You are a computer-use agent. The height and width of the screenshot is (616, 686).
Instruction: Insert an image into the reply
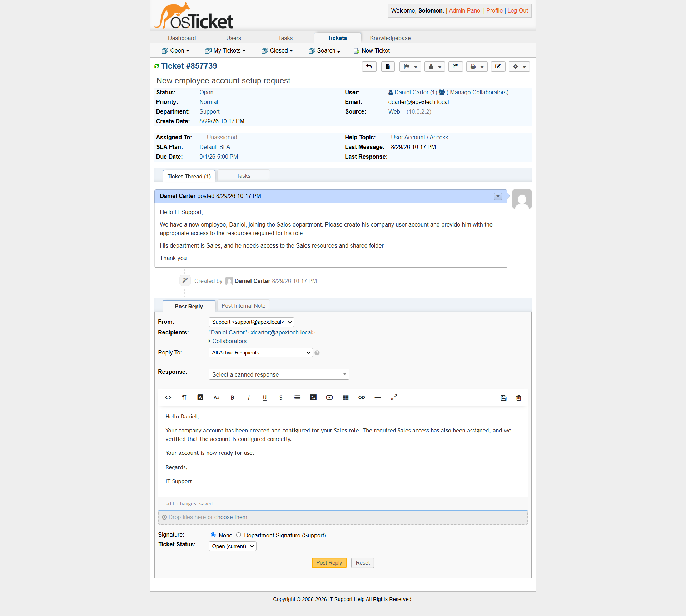[313, 397]
